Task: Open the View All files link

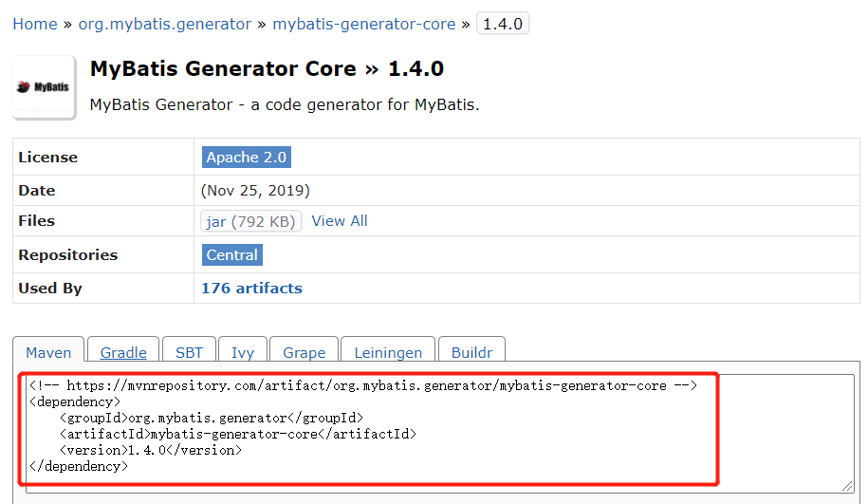Action: point(340,221)
